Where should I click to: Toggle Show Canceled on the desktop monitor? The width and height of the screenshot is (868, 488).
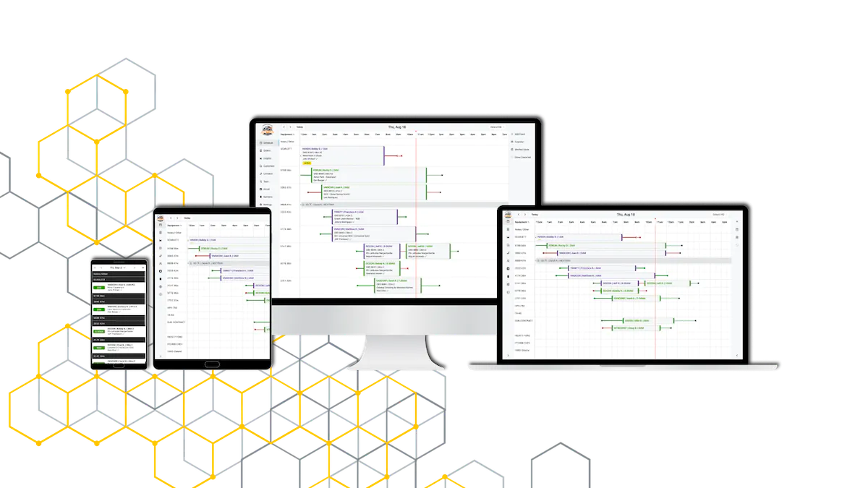pyautogui.click(x=521, y=157)
